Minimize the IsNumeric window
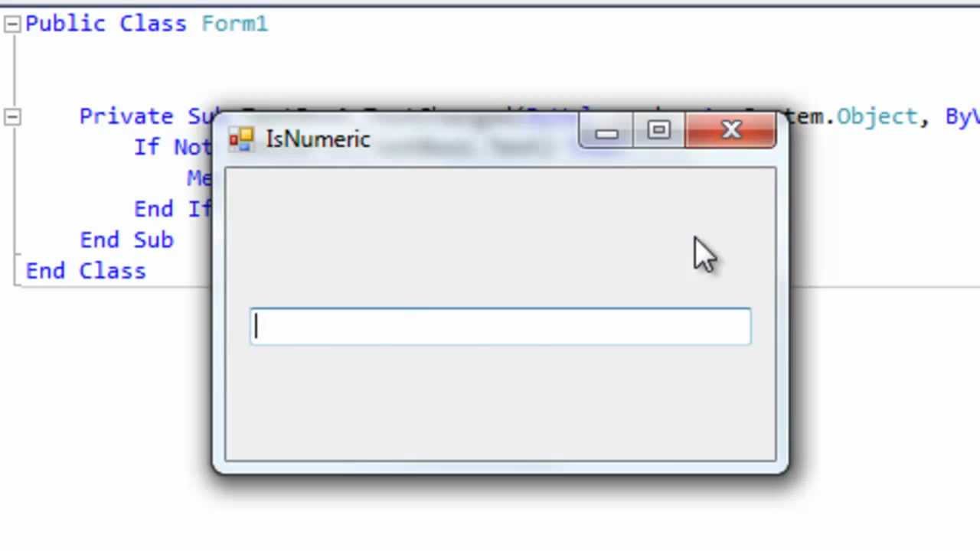The image size is (980, 551). [x=606, y=132]
